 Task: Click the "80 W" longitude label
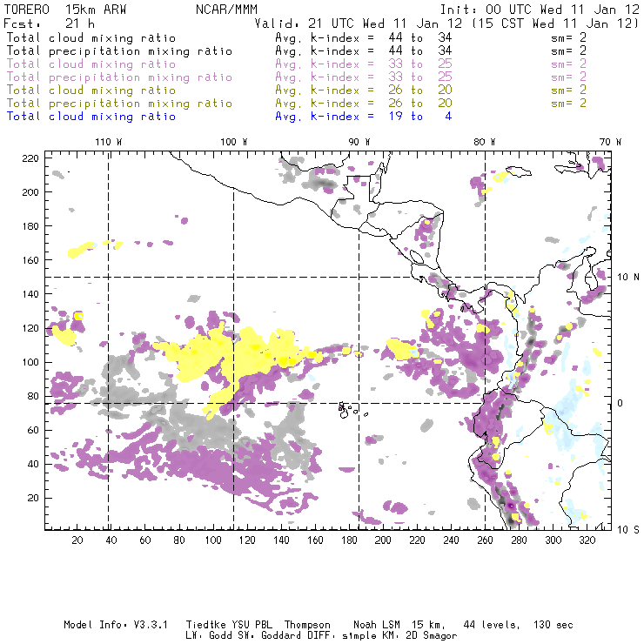coord(484,142)
